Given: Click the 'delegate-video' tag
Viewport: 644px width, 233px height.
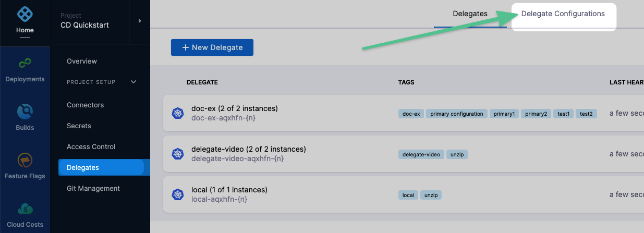Looking at the screenshot, I should [421, 154].
